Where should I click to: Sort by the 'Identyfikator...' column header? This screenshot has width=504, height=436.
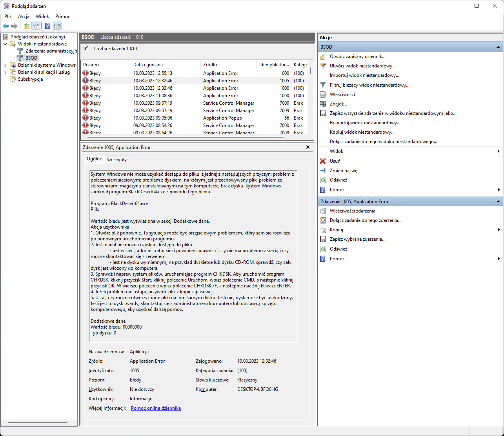(274, 65)
